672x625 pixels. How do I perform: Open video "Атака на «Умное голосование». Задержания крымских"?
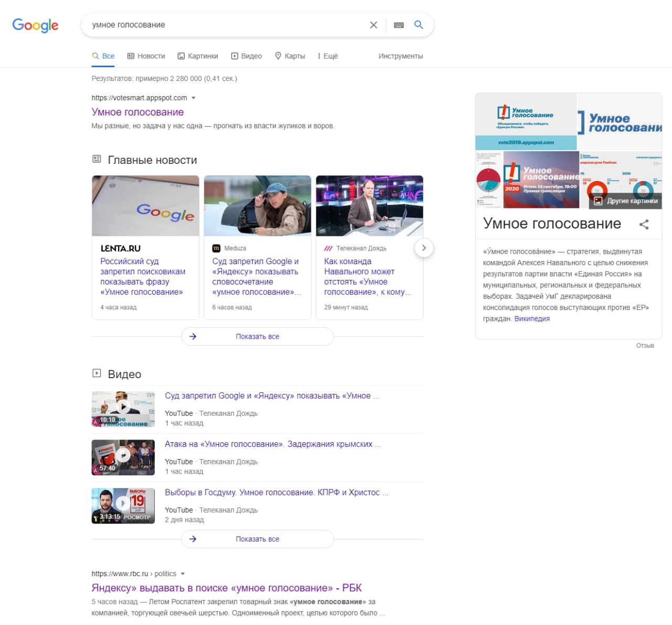tap(273, 444)
